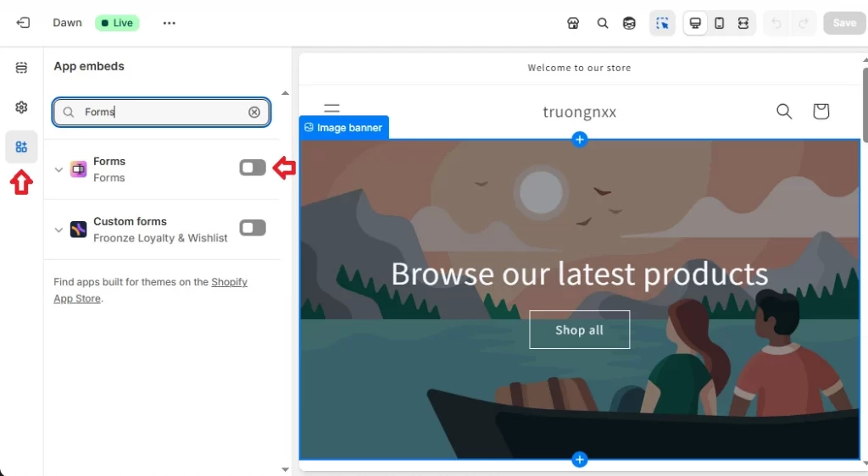868x476 pixels.
Task: Click the App embeds panel heading
Action: [89, 66]
